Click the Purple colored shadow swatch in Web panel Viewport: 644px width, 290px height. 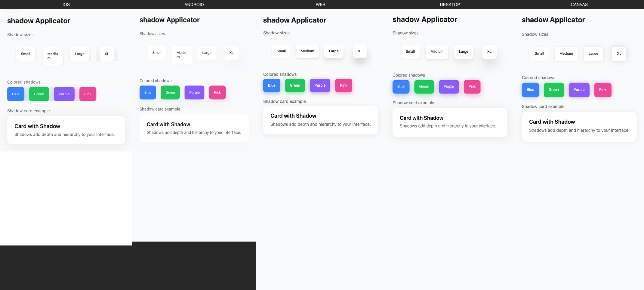(320, 85)
